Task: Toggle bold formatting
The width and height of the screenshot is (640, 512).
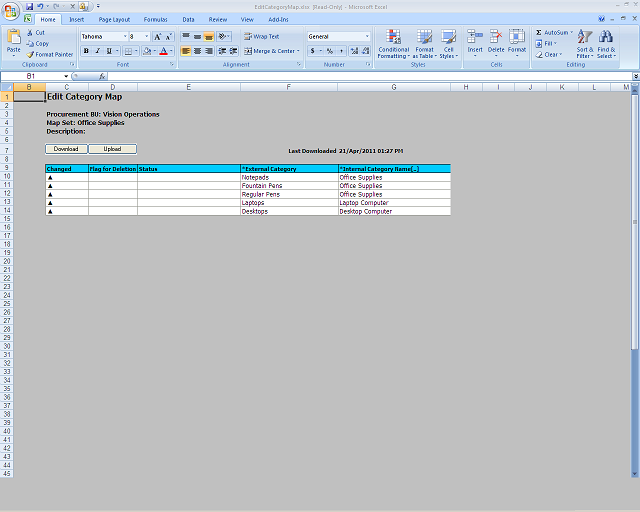Action: (x=86, y=51)
